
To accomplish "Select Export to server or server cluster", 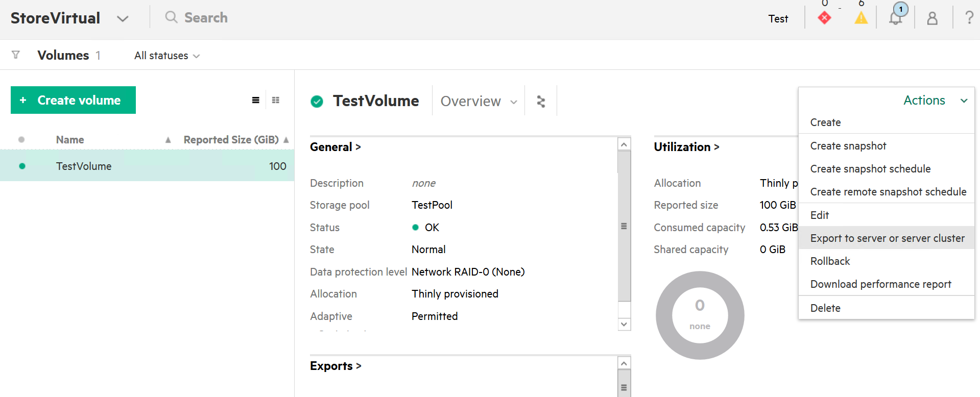I will click(886, 238).
